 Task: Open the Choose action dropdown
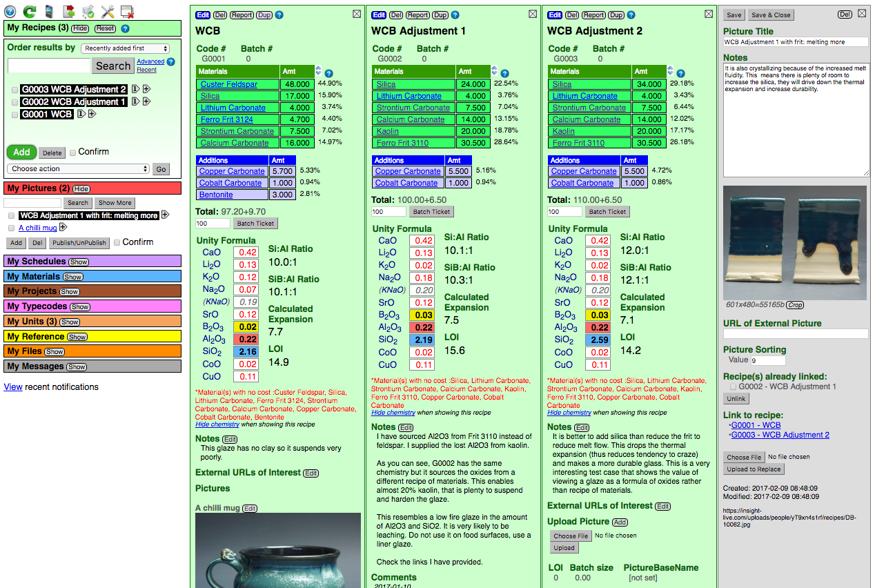pyautogui.click(x=78, y=168)
